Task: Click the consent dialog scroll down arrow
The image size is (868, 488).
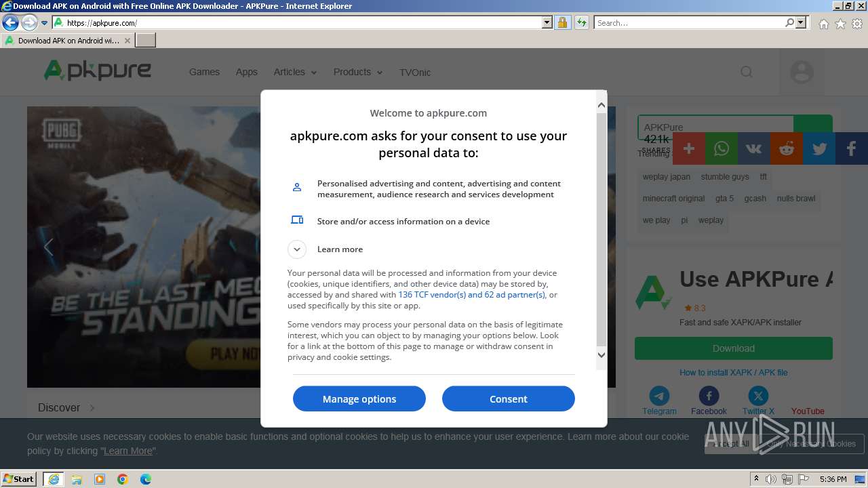Action: point(601,354)
